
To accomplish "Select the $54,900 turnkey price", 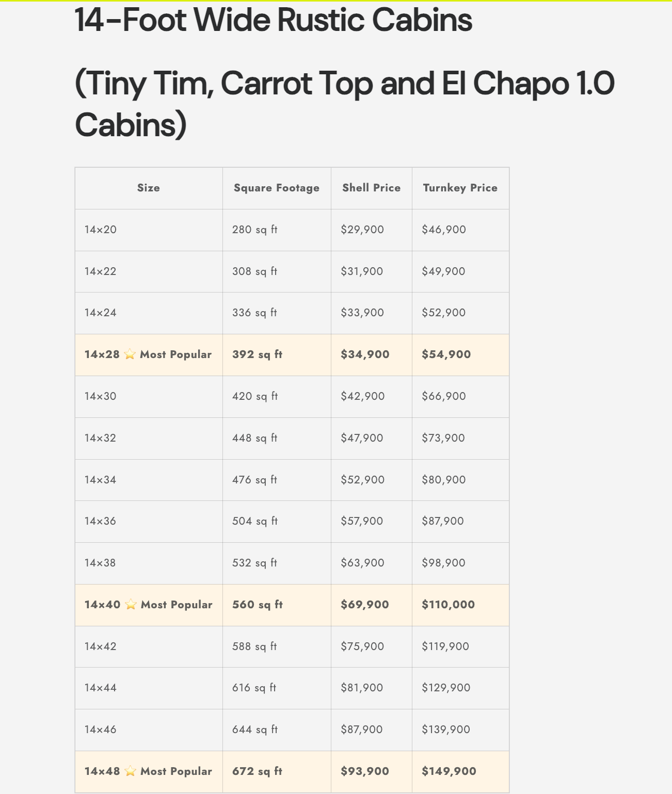I will [446, 354].
